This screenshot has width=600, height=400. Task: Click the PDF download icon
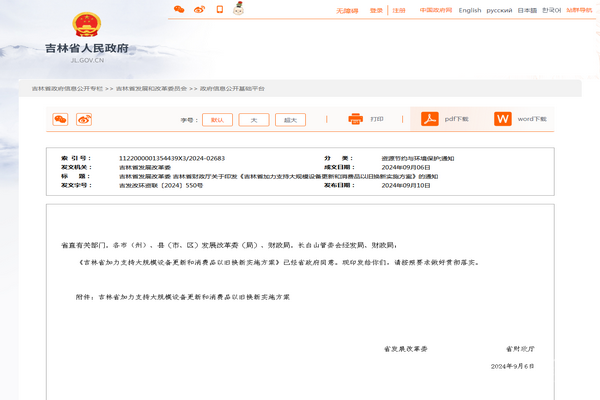pos(430,119)
